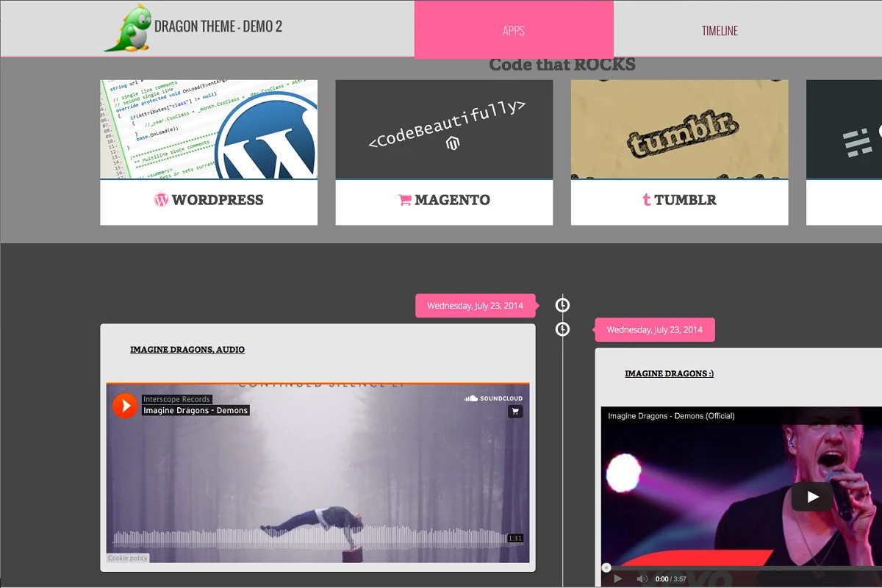Screen dimensions: 882x588
Task: Open the SoundCloud logo link
Action: point(492,398)
